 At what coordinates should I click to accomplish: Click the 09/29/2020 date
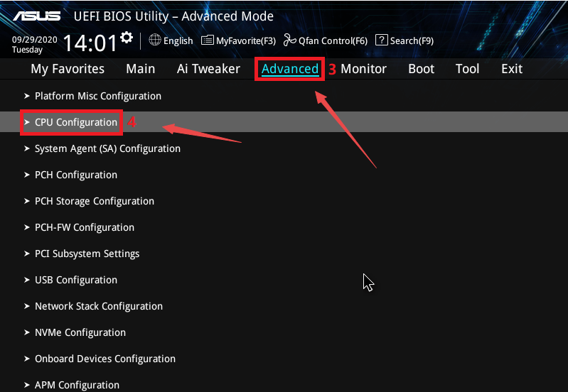[34, 40]
